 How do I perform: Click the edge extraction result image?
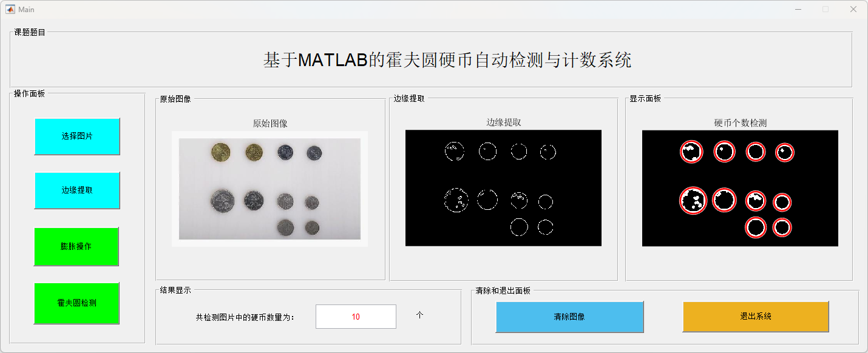tap(503, 188)
